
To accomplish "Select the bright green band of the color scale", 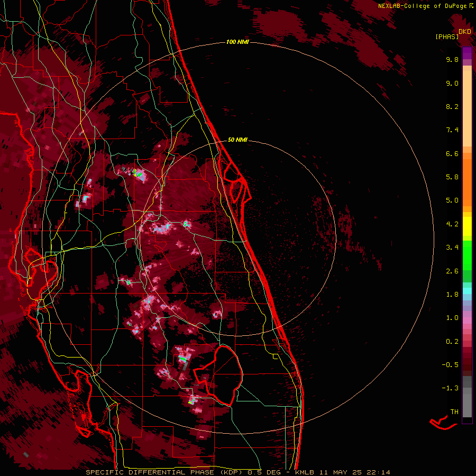I will (x=467, y=255).
